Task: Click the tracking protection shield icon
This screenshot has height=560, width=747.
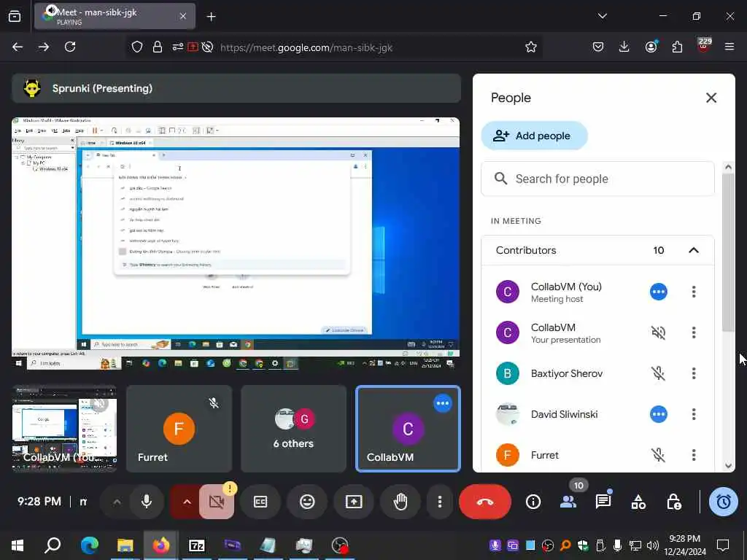Action: tap(137, 47)
